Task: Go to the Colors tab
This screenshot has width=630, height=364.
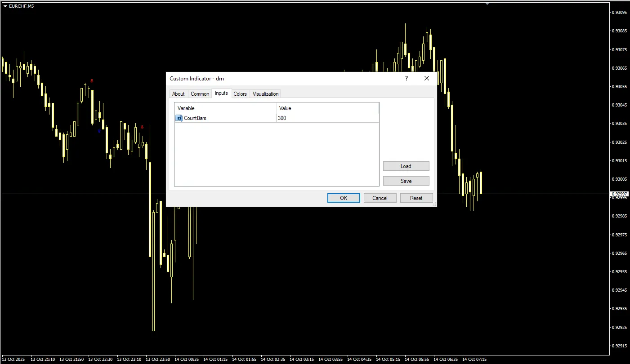Action: pyautogui.click(x=240, y=94)
